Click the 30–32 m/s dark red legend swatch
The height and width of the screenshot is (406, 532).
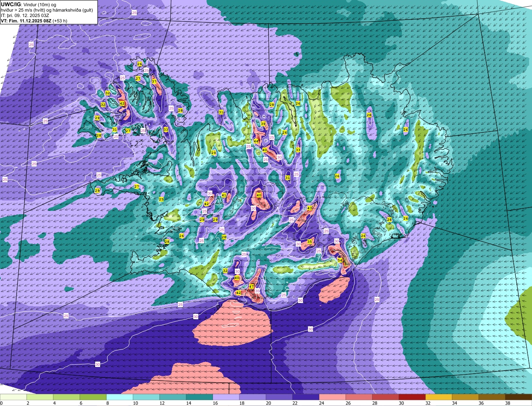coord(413,397)
